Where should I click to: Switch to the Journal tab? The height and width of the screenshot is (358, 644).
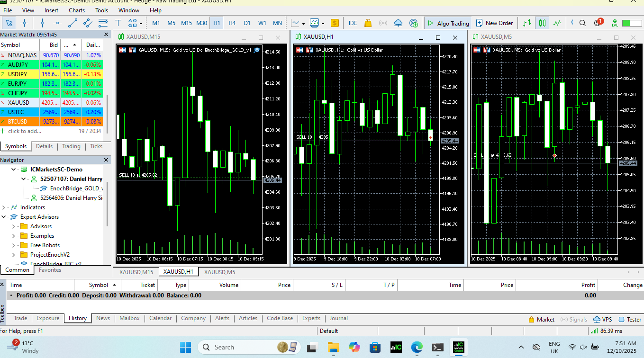pos(338,318)
